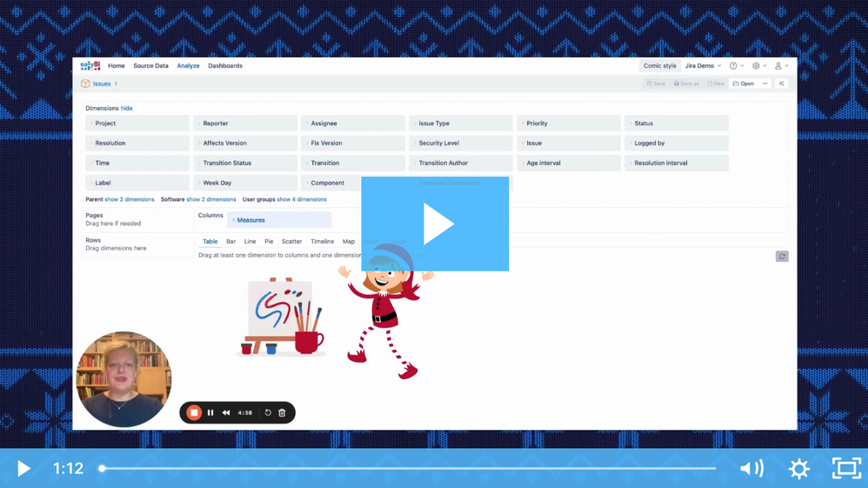Show 2 Software dimensions
This screenshot has height=488, width=868.
(x=210, y=199)
